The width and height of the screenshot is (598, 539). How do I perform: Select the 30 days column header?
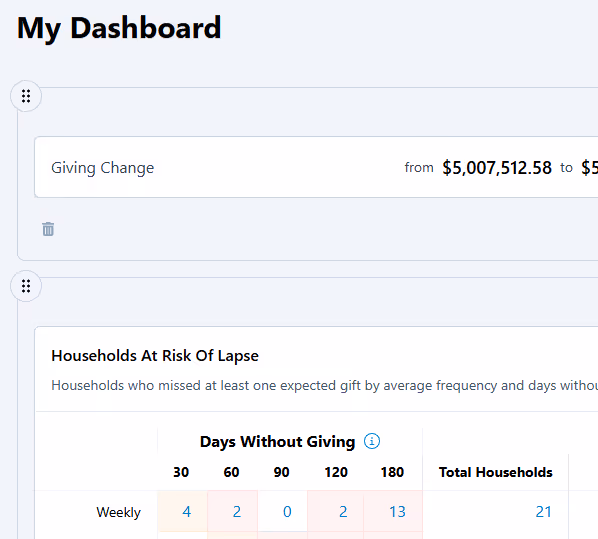[x=181, y=472]
